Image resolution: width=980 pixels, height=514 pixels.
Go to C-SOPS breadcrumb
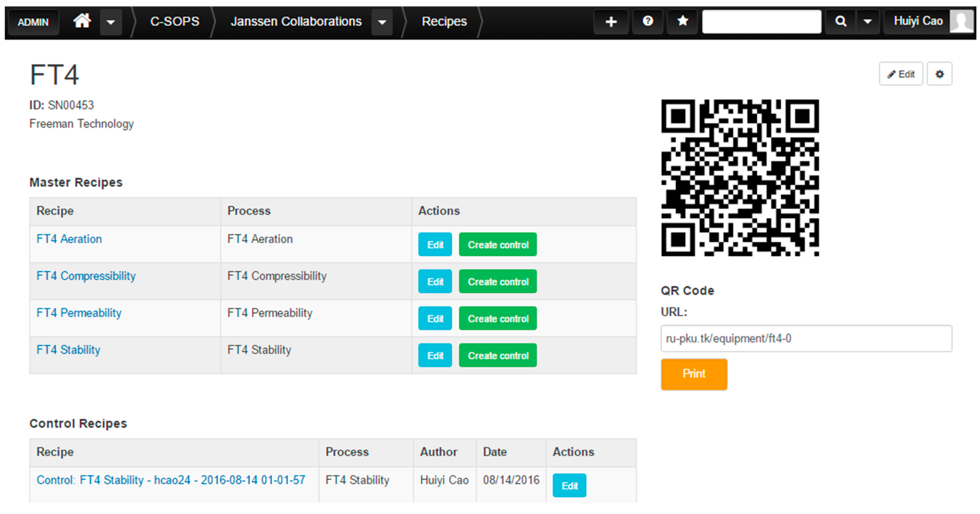tap(175, 22)
